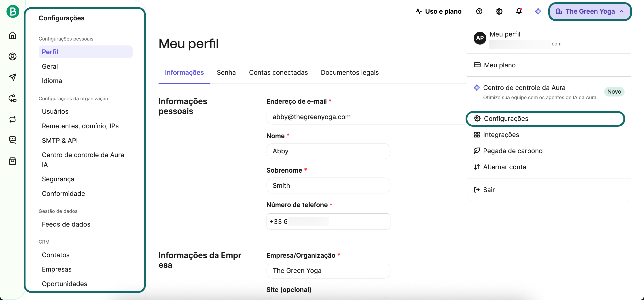
Task: Switch to the Senha tab
Action: tap(226, 73)
